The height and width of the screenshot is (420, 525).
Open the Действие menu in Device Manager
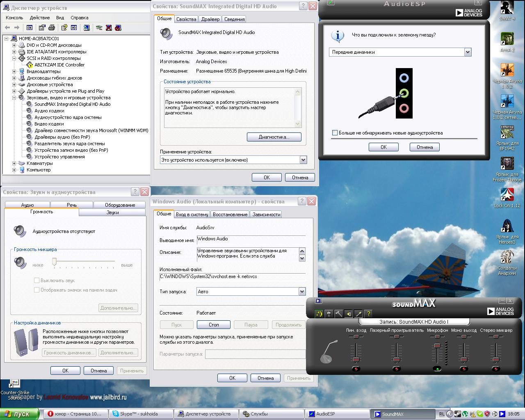coord(40,18)
